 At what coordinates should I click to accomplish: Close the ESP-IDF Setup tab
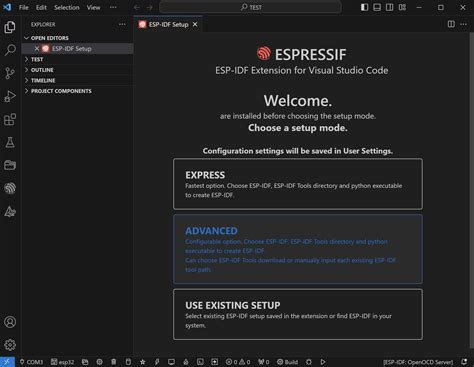195,24
